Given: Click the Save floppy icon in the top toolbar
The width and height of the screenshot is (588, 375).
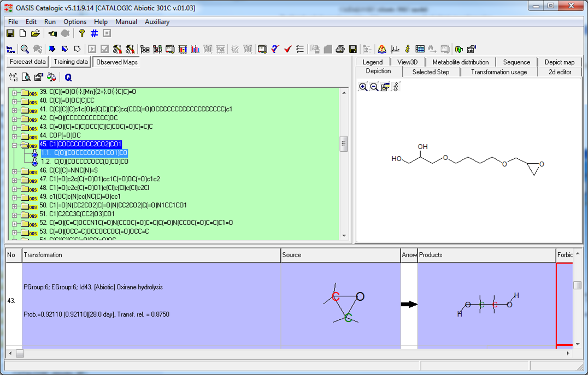Looking at the screenshot, I should (x=10, y=33).
